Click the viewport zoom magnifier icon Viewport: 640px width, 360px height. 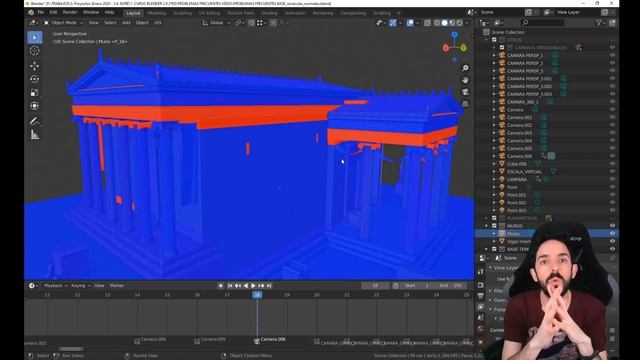pyautogui.click(x=465, y=68)
